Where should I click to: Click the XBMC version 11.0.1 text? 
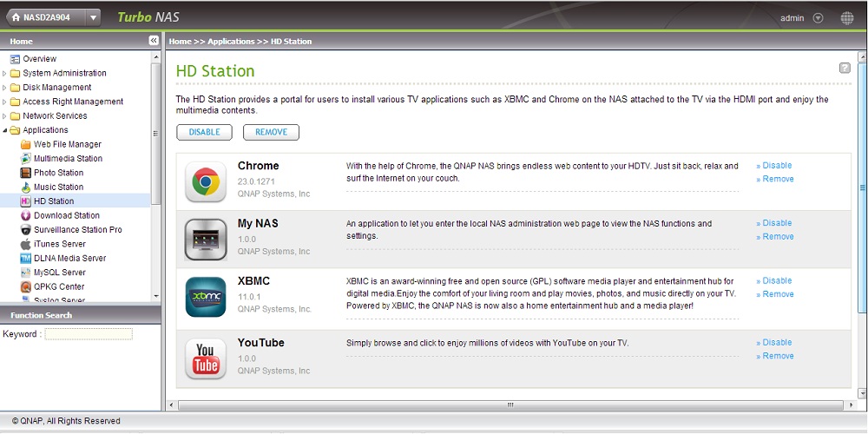[x=249, y=297]
